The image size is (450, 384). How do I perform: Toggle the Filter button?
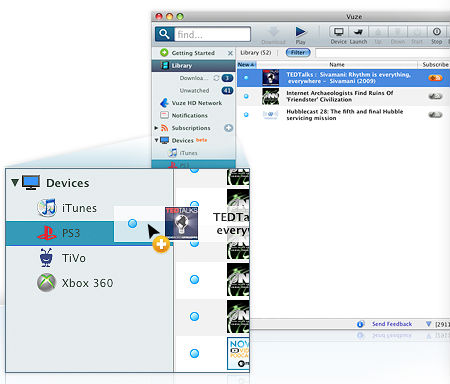(x=298, y=53)
